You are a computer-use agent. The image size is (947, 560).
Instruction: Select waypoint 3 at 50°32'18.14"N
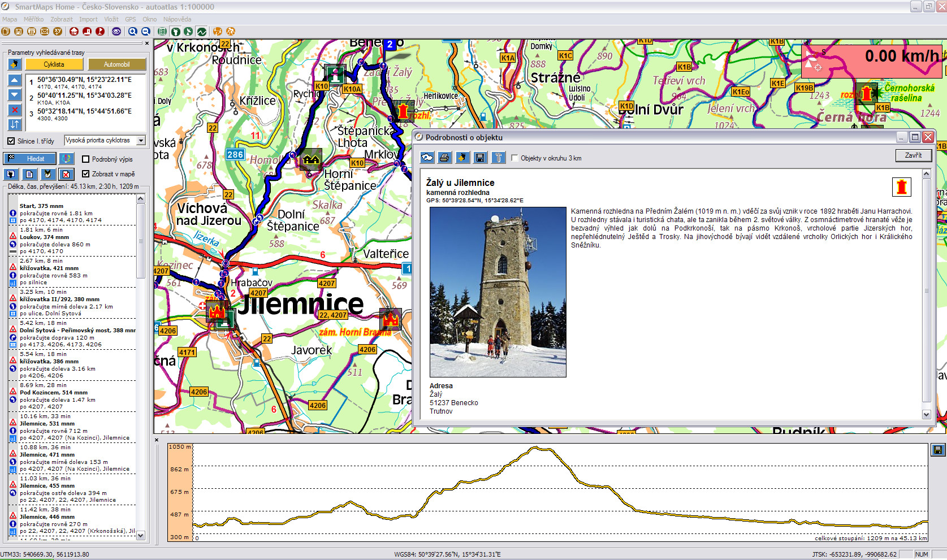coord(86,114)
